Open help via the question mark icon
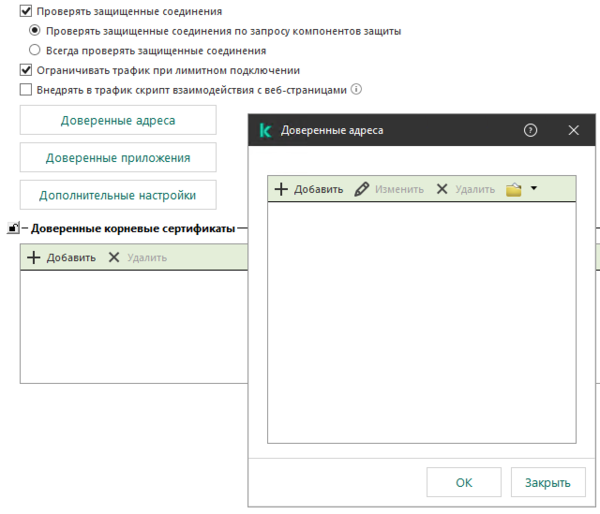 (530, 130)
